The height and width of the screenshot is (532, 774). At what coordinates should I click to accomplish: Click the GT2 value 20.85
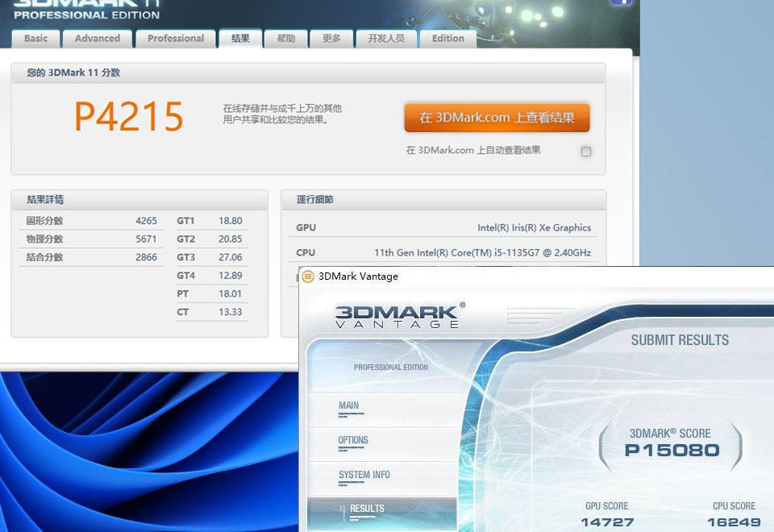[231, 239]
